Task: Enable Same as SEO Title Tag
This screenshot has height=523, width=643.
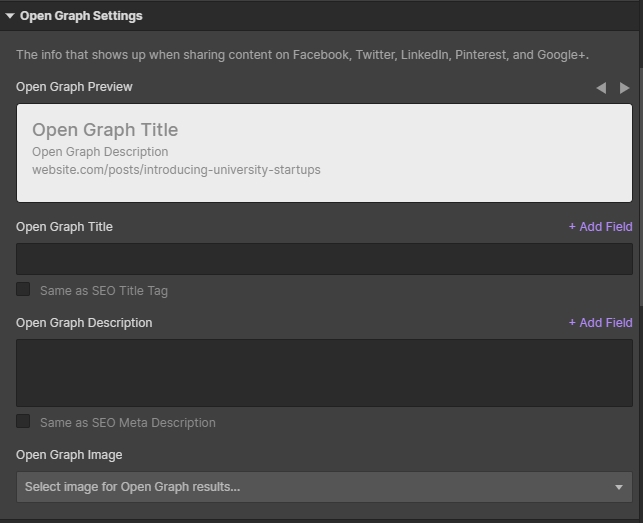Action: (23, 289)
